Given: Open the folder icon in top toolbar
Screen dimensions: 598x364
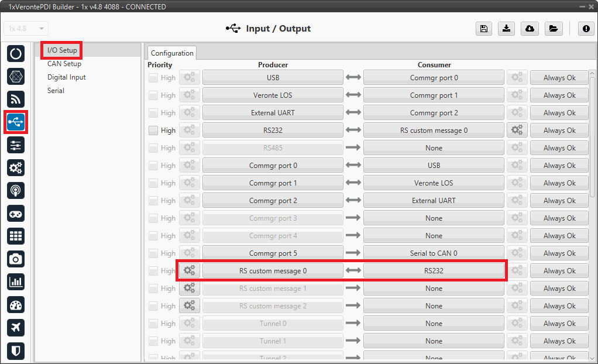Looking at the screenshot, I should coord(553,29).
